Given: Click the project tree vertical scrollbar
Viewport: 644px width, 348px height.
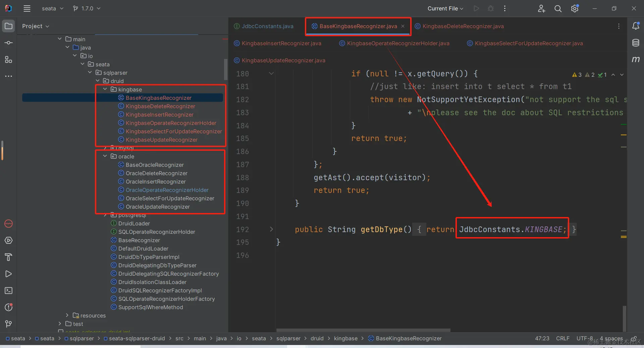Looking at the screenshot, I should (x=226, y=69).
